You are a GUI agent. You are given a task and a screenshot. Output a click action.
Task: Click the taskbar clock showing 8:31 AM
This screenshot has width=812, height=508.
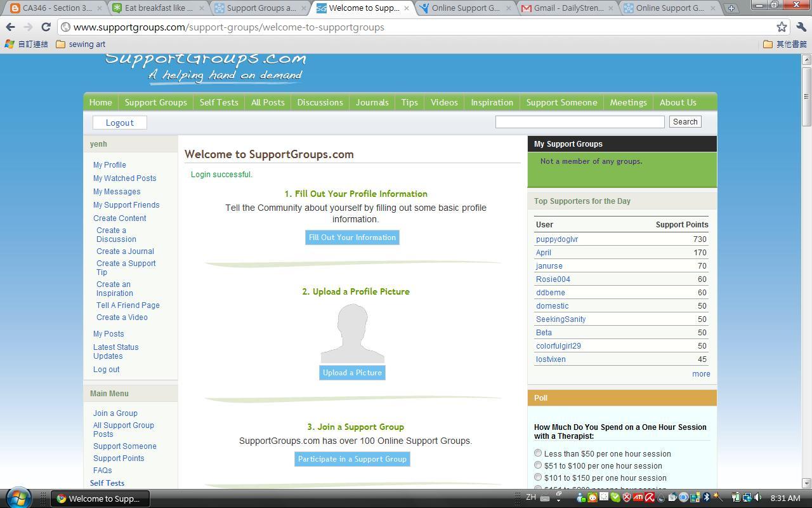pos(785,498)
